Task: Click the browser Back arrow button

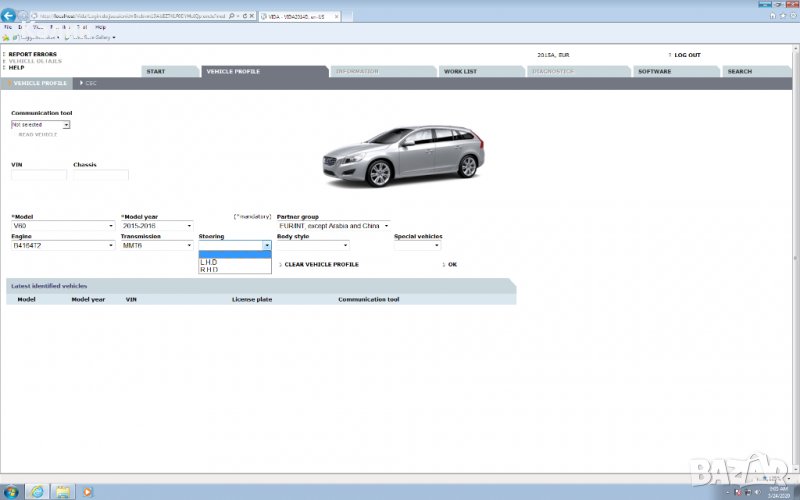Action: click(x=9, y=16)
